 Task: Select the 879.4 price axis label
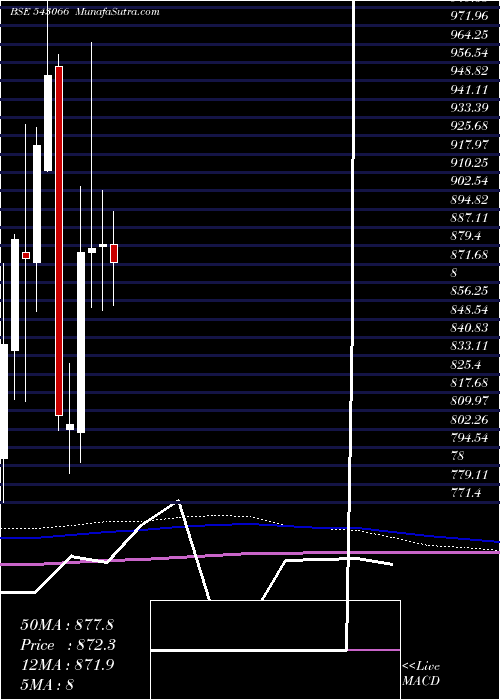(466, 236)
